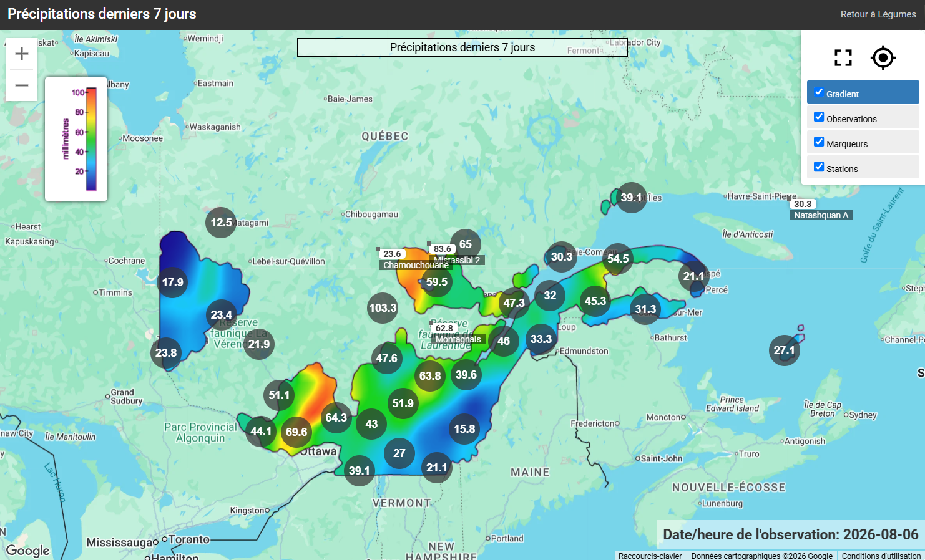
Task: Select the 47.6 precipitation marker
Action: pyautogui.click(x=386, y=359)
